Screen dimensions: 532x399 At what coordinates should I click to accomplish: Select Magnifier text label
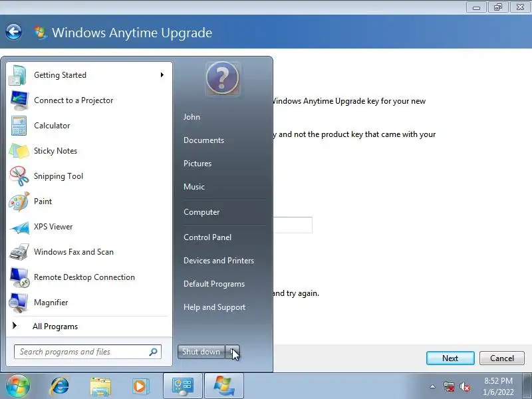pos(51,303)
